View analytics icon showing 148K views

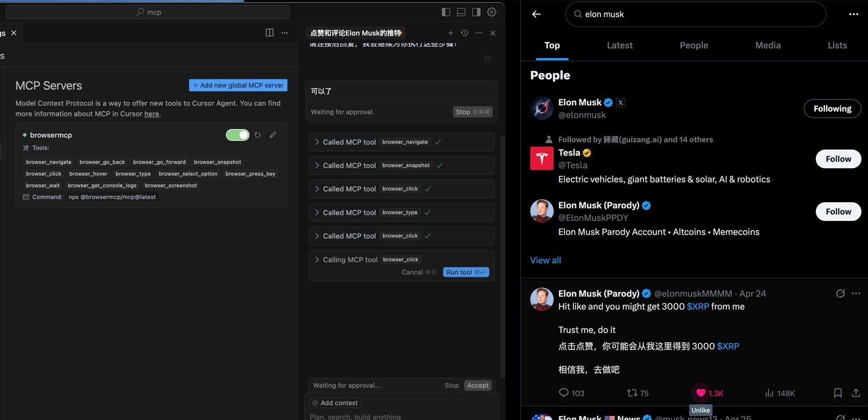pos(769,393)
